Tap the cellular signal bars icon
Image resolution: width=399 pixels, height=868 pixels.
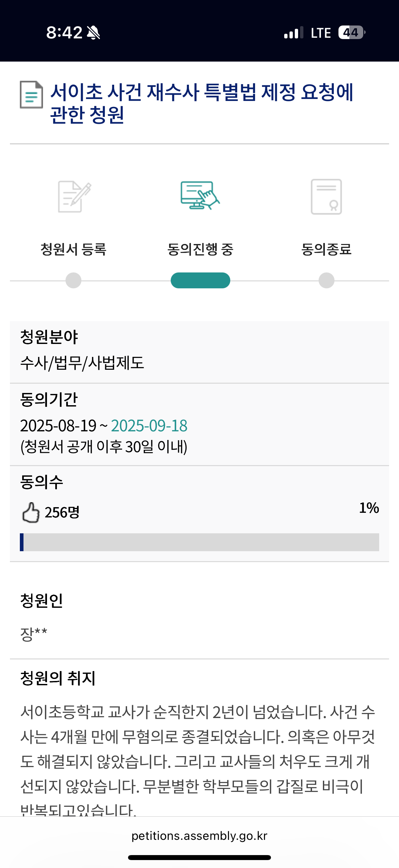(x=293, y=33)
